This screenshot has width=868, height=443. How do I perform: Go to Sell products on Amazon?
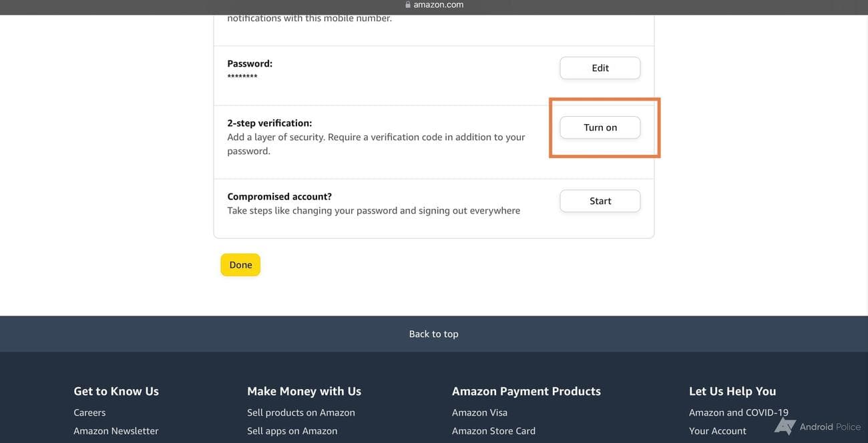pos(301,412)
